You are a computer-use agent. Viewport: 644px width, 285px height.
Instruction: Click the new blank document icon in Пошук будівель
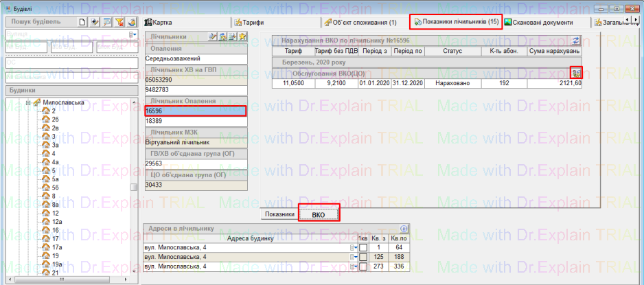pos(82,22)
